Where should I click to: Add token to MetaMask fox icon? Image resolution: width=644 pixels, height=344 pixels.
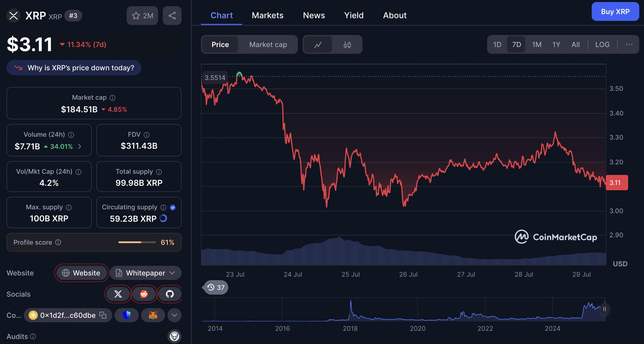click(x=153, y=315)
